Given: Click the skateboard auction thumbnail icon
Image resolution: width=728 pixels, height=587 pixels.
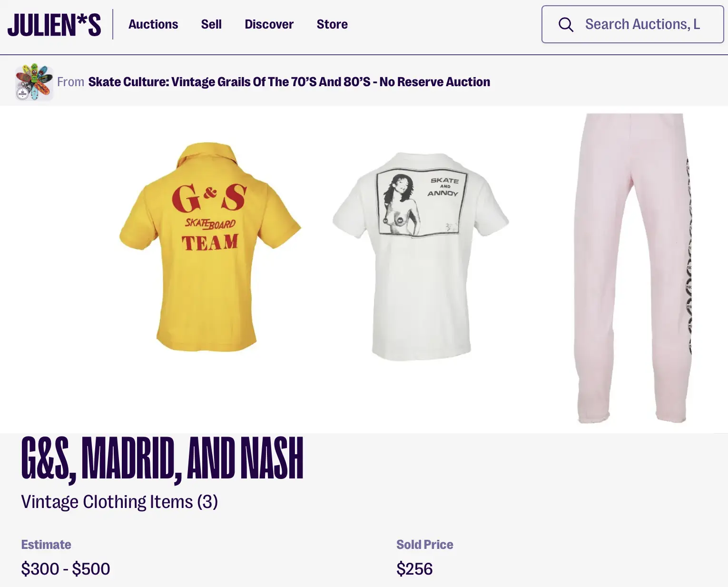Looking at the screenshot, I should coord(34,82).
